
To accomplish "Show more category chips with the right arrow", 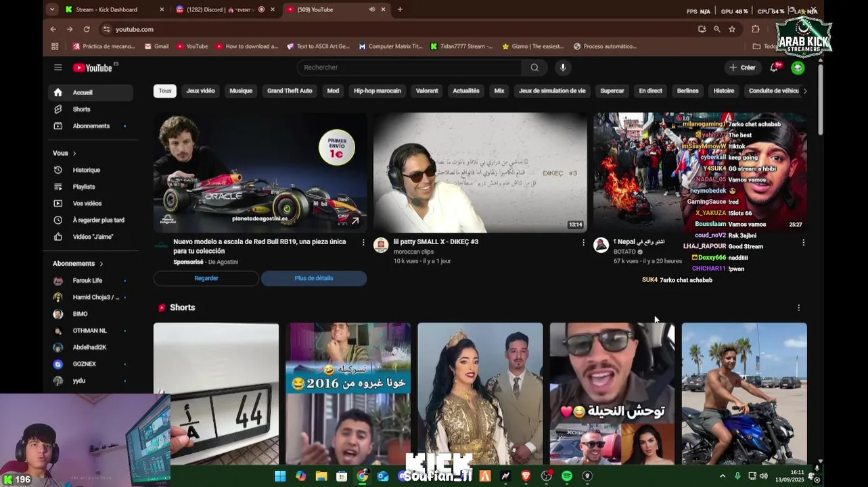I will click(804, 91).
